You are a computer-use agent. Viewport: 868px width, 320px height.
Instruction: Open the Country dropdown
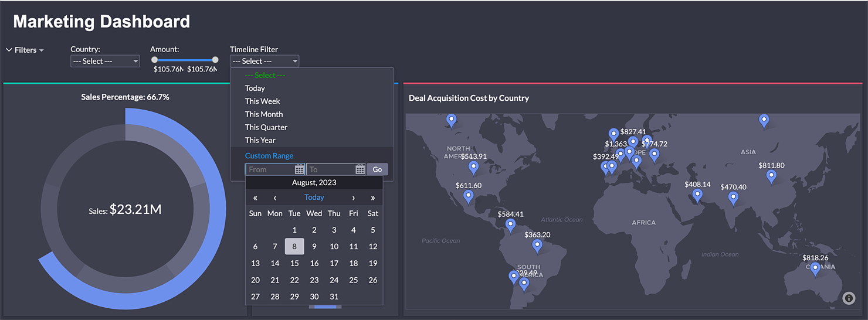(105, 61)
